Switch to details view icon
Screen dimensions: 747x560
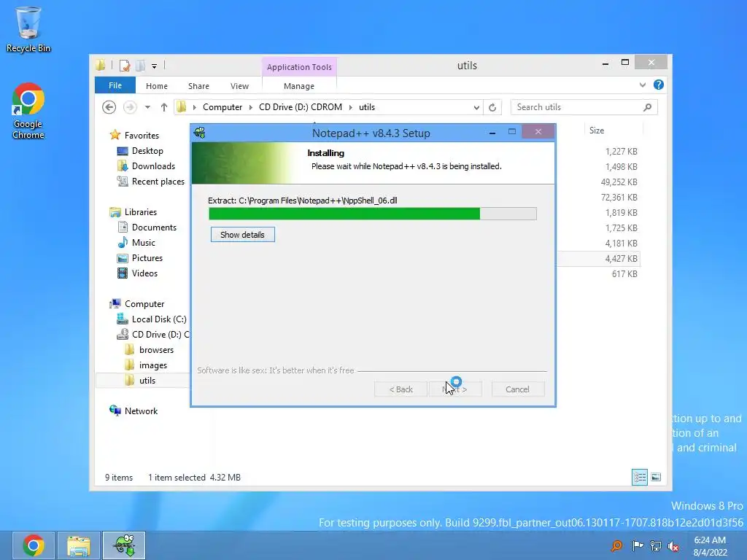(639, 477)
